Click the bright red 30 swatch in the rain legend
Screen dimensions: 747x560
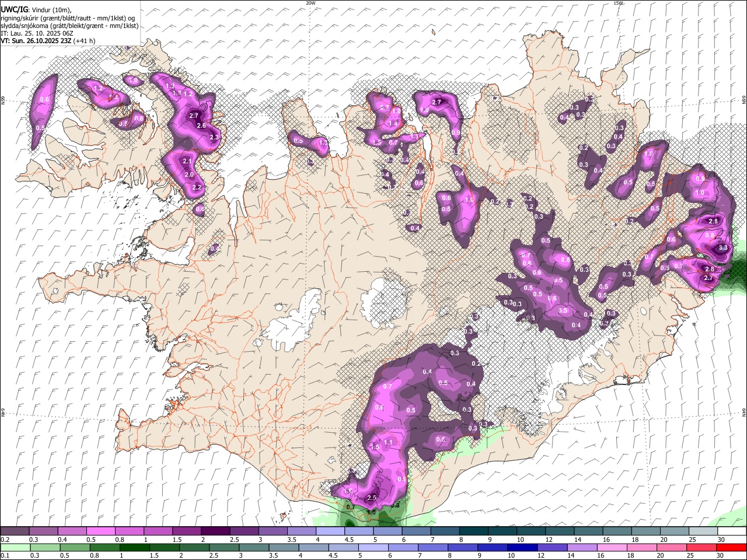tap(731, 547)
